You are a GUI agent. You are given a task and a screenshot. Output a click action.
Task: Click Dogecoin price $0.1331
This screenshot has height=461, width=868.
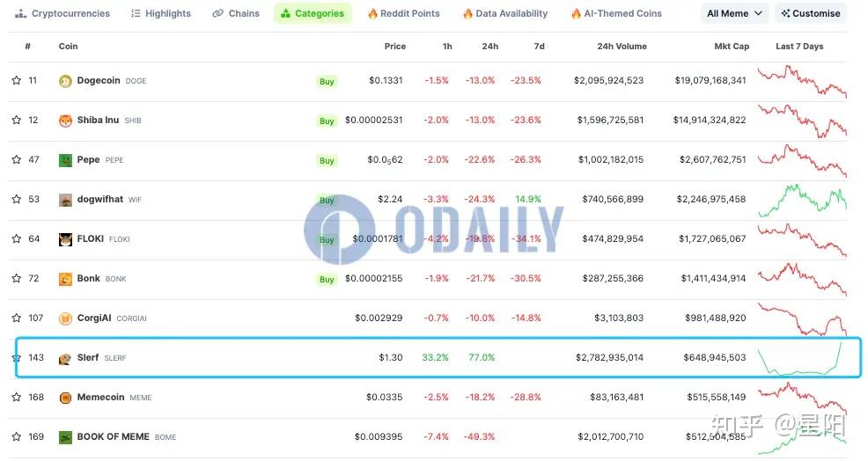coord(386,81)
